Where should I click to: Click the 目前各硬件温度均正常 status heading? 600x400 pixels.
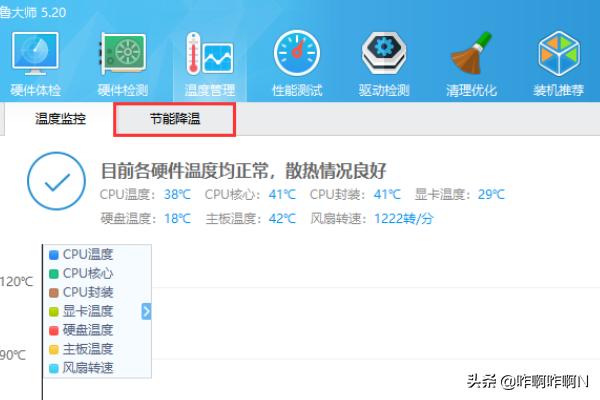[243, 171]
